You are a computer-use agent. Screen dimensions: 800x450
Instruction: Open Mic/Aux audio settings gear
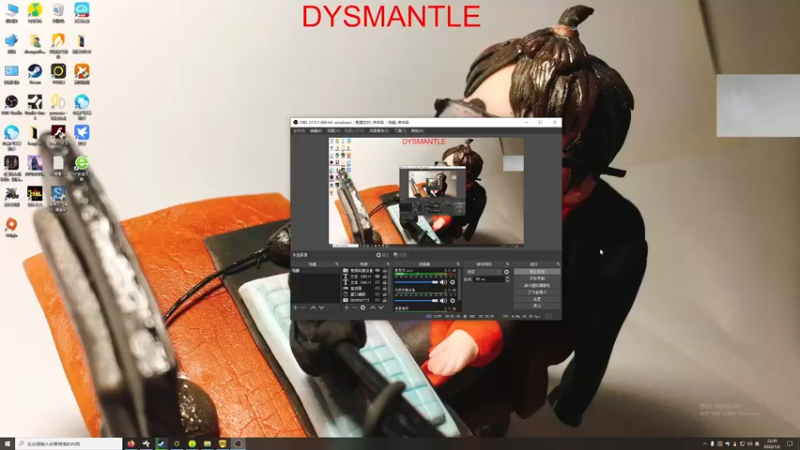coord(453,282)
